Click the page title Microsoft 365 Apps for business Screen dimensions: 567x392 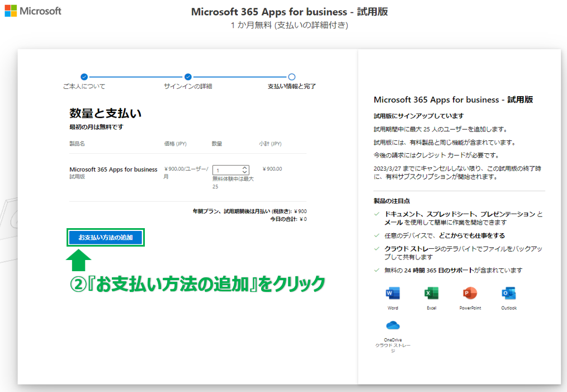pos(289,12)
